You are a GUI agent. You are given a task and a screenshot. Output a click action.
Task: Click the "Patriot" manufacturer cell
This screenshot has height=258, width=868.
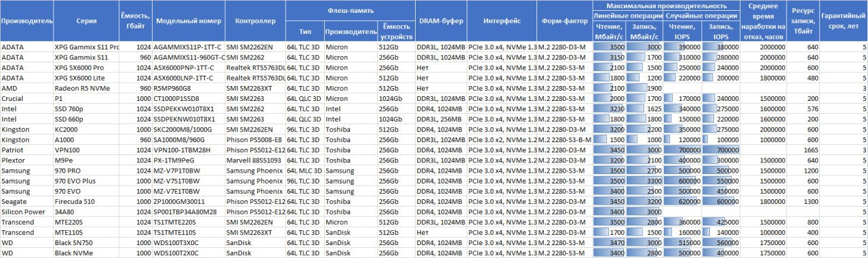[x=26, y=150]
